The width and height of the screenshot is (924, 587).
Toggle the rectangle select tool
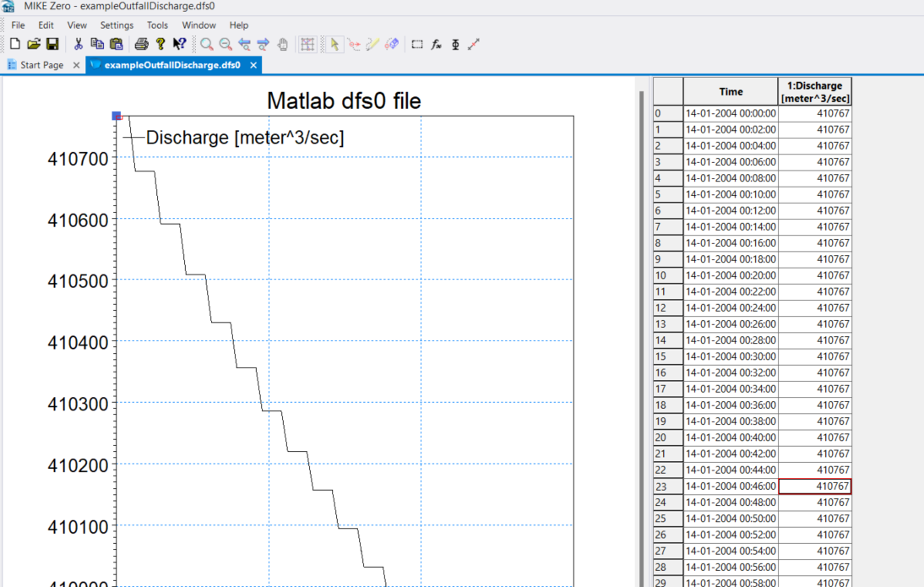tap(416, 44)
